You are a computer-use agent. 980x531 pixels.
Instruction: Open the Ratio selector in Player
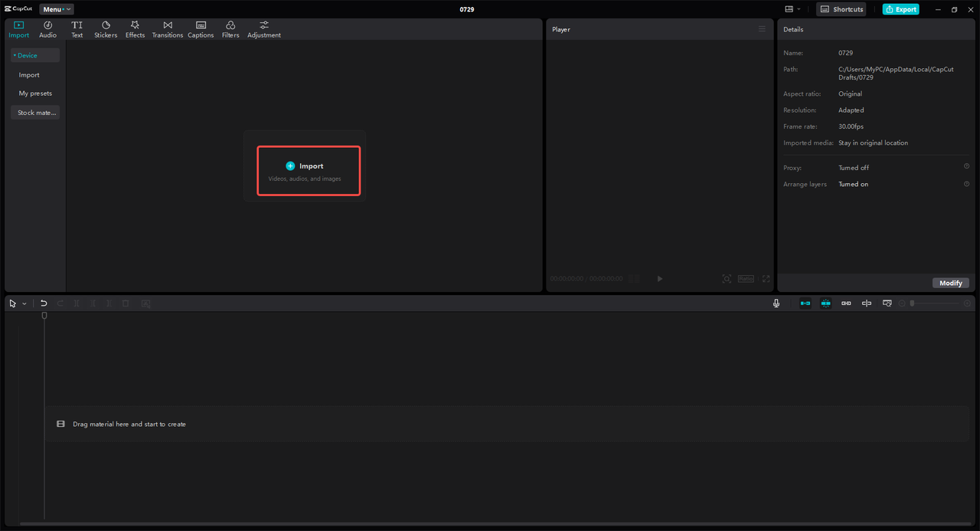pyautogui.click(x=746, y=279)
